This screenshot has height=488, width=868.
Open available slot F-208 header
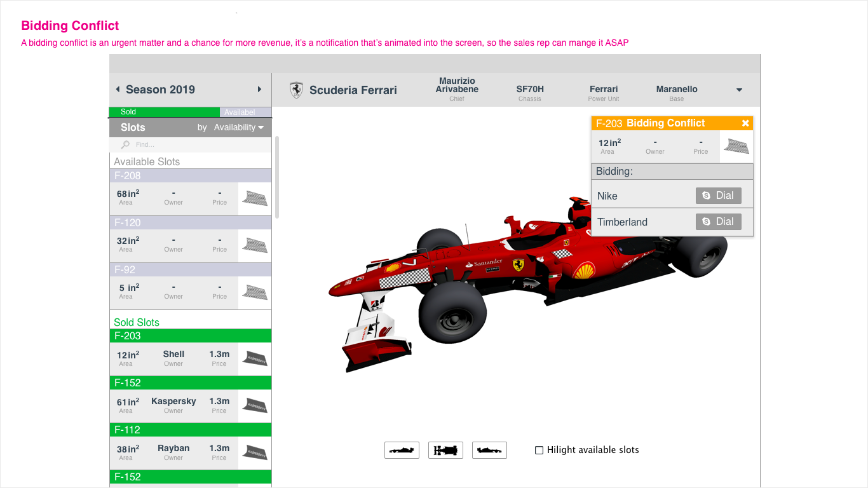(191, 175)
